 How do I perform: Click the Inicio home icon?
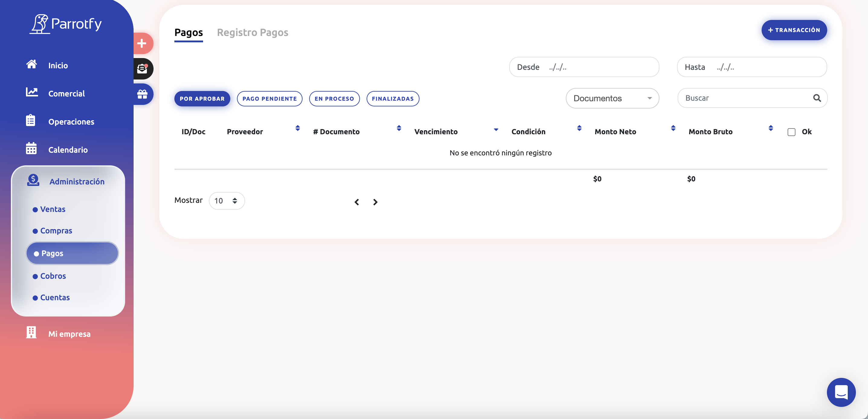(32, 64)
